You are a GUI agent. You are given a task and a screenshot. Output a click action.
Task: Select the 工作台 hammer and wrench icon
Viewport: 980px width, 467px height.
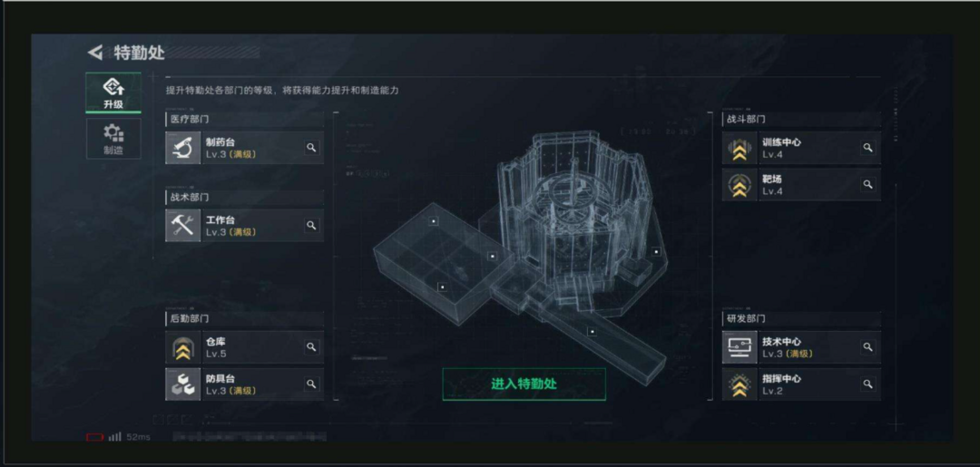click(x=182, y=226)
